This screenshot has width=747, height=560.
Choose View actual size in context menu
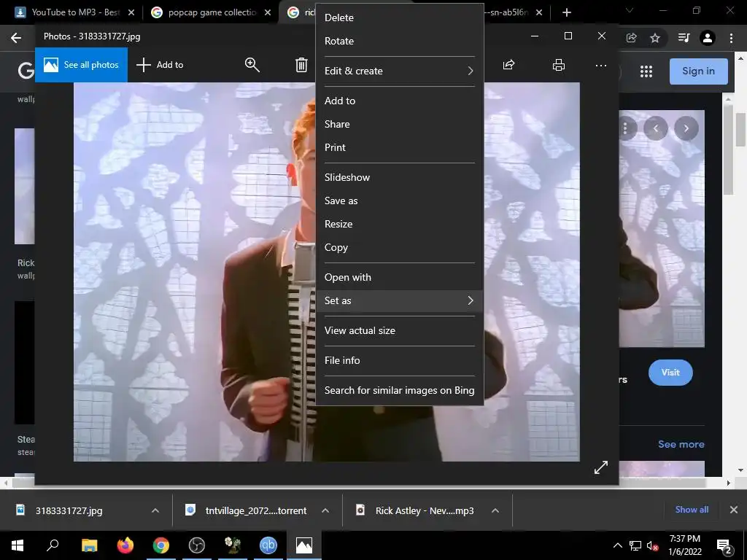(x=399, y=331)
